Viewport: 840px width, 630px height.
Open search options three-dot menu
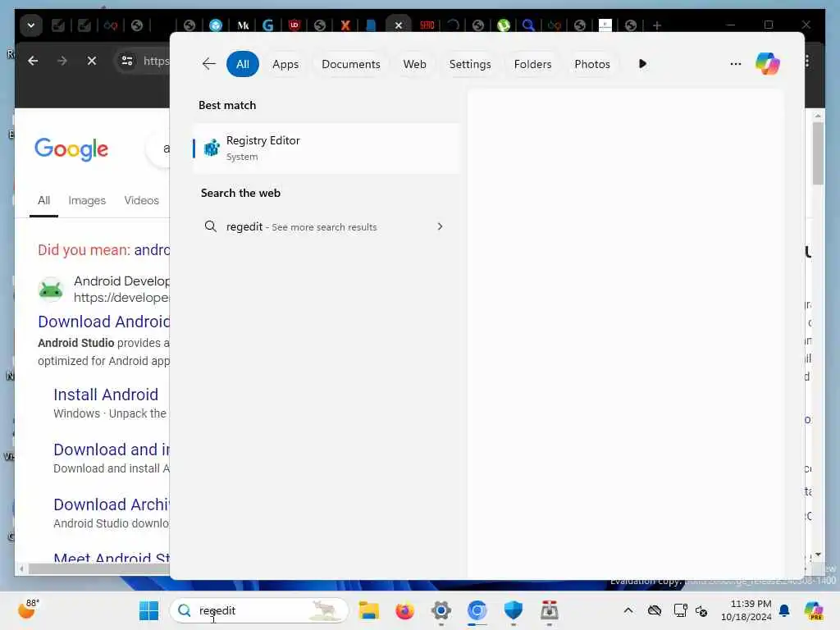click(x=736, y=64)
